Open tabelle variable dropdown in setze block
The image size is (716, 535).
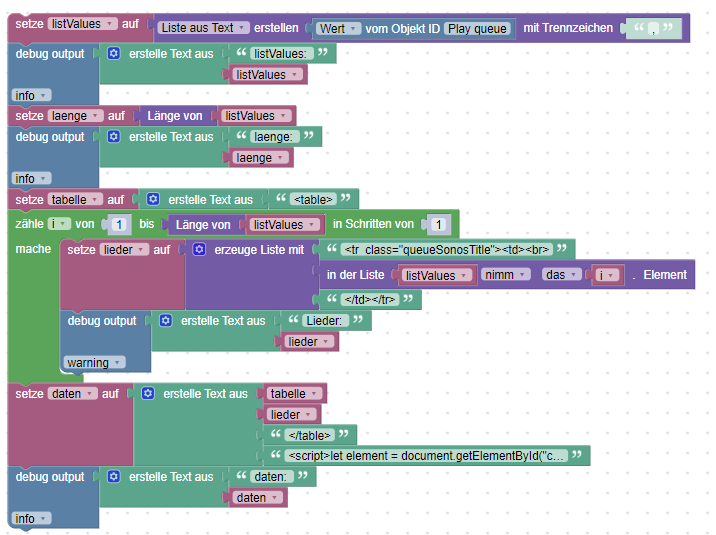[75, 199]
